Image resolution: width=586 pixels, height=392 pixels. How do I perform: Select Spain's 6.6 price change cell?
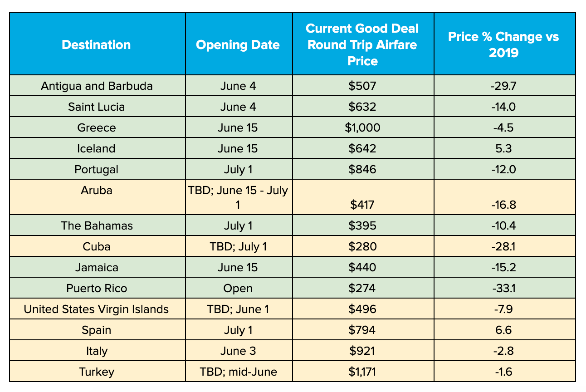pyautogui.click(x=504, y=329)
